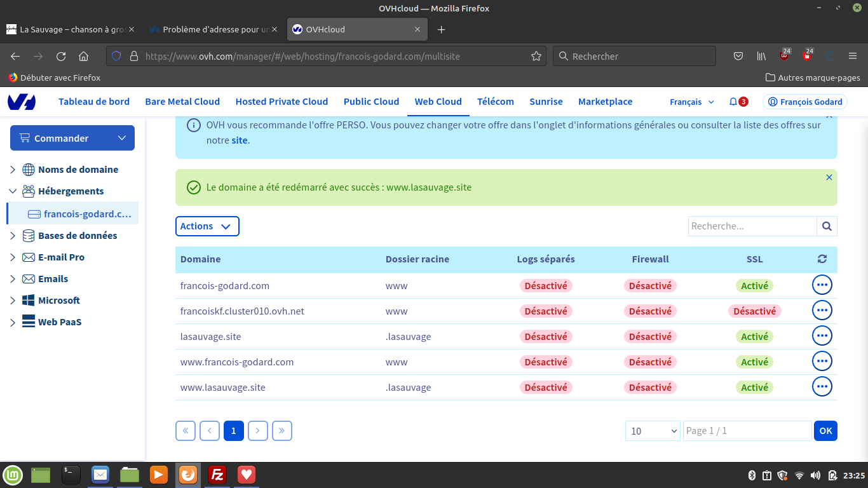The height and width of the screenshot is (488, 868).
Task: Switch to the Public Cloud tab
Action: click(371, 102)
